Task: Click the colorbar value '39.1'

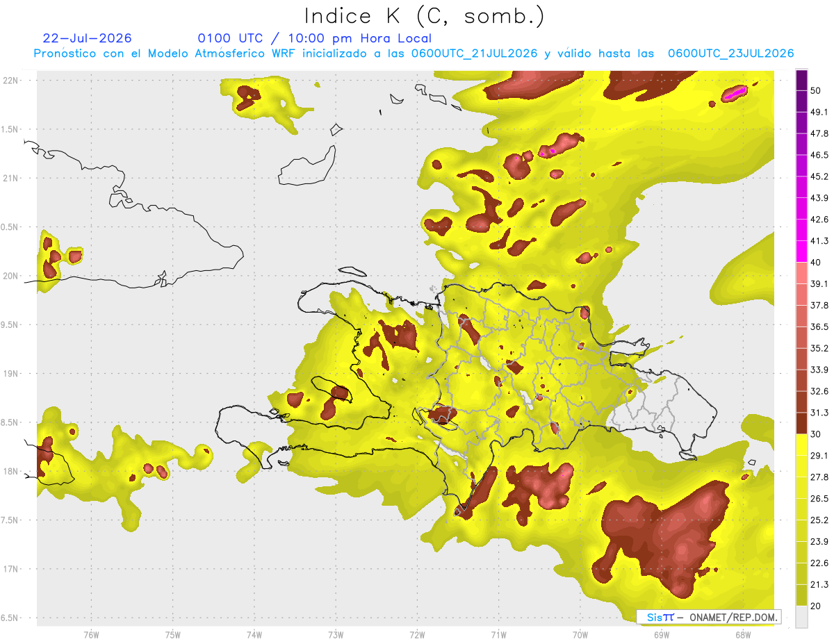Action: point(819,284)
